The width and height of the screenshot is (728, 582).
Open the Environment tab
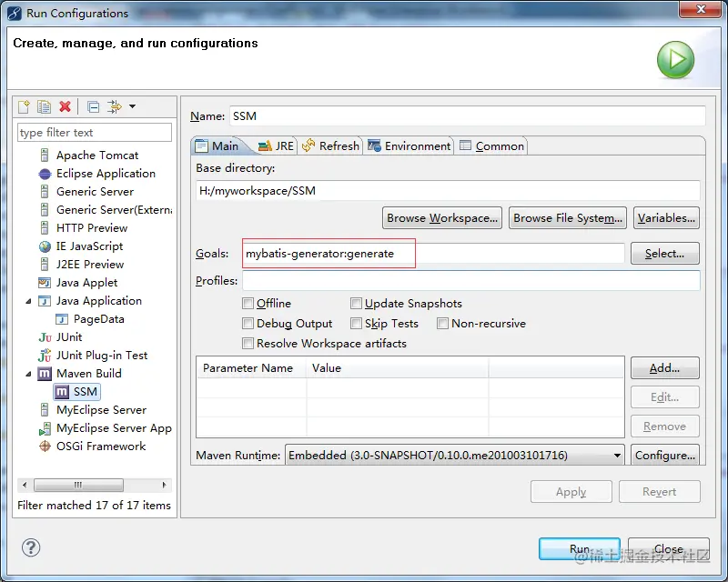tap(409, 146)
